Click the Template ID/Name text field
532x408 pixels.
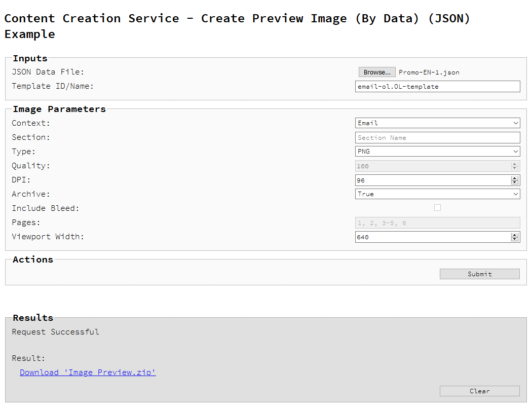click(437, 87)
